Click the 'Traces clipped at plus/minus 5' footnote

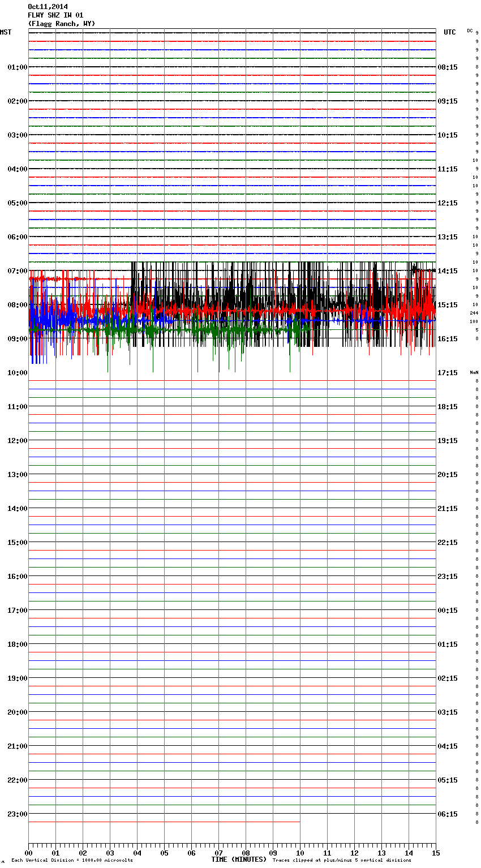pyautogui.click(x=342, y=861)
